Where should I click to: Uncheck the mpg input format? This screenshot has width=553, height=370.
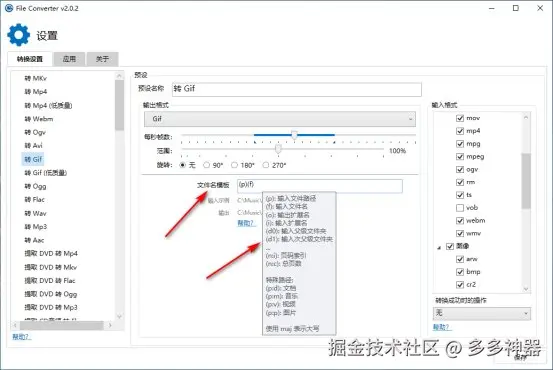click(x=460, y=144)
